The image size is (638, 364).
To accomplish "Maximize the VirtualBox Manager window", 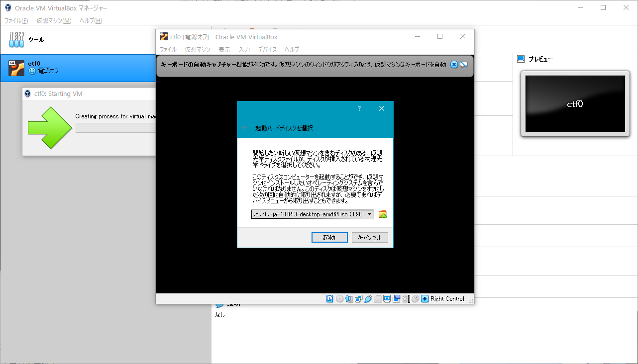I will point(603,8).
